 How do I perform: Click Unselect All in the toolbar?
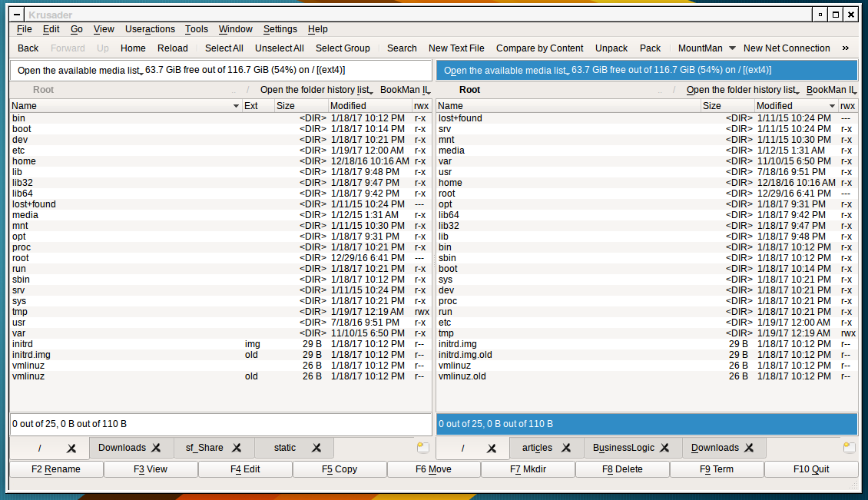tap(280, 48)
